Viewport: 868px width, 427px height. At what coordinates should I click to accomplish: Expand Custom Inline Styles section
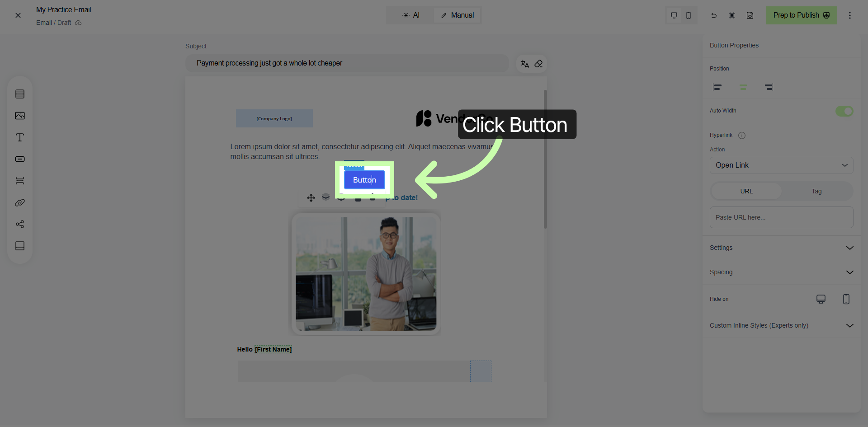coord(781,326)
